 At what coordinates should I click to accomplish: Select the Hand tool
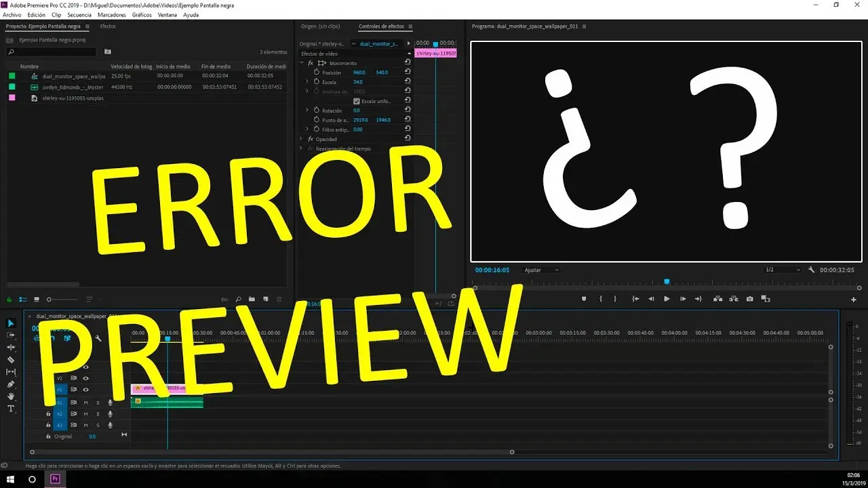pyautogui.click(x=11, y=396)
